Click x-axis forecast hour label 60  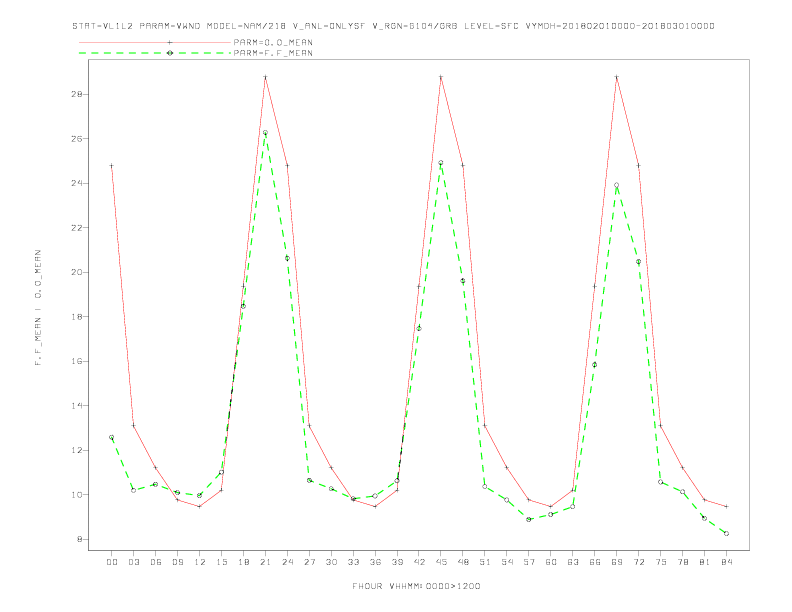point(551,562)
